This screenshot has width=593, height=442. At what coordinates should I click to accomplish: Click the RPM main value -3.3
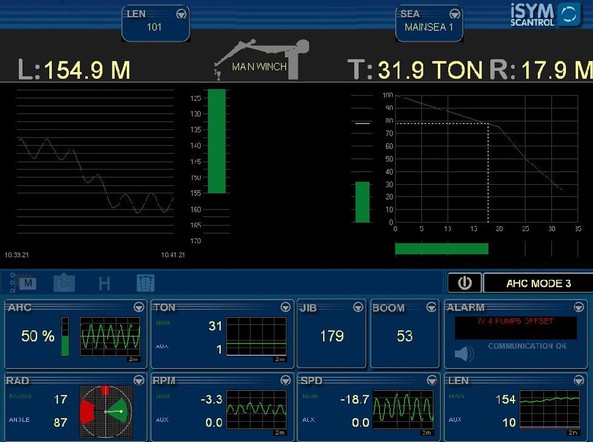click(x=211, y=399)
